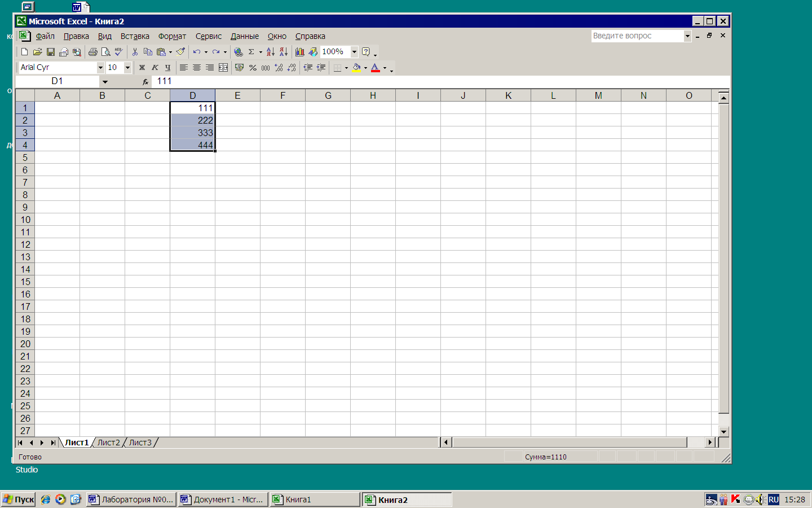Viewport: 812px width, 508px height.
Task: Open the 100% zoom dropdown
Action: coord(354,52)
